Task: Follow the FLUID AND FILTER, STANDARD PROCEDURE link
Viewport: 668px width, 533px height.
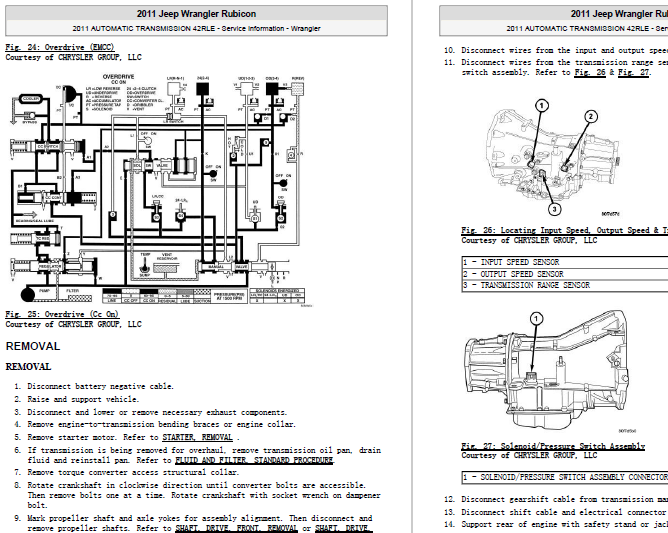Action: coord(254,461)
